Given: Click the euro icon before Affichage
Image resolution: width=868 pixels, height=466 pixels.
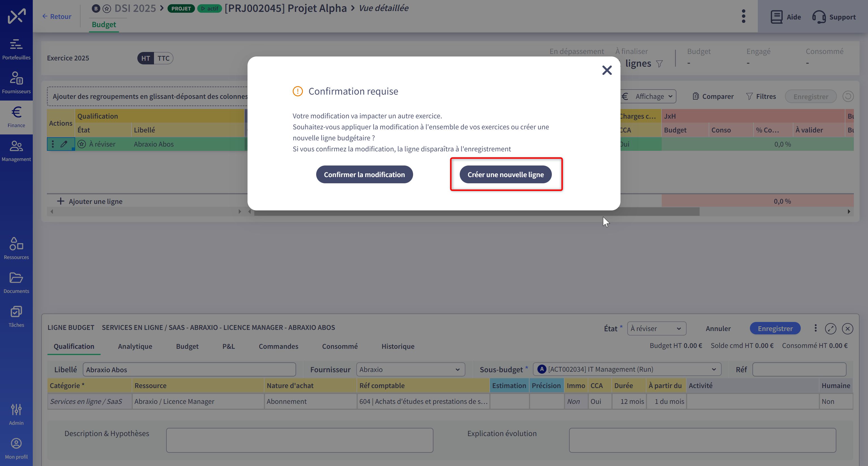Looking at the screenshot, I should [x=625, y=96].
